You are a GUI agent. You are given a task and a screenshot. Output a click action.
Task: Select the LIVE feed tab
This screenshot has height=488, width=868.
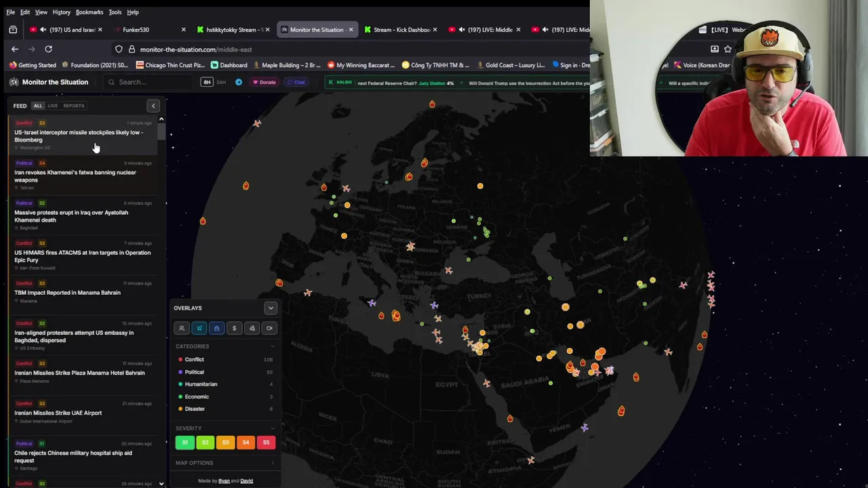point(52,106)
